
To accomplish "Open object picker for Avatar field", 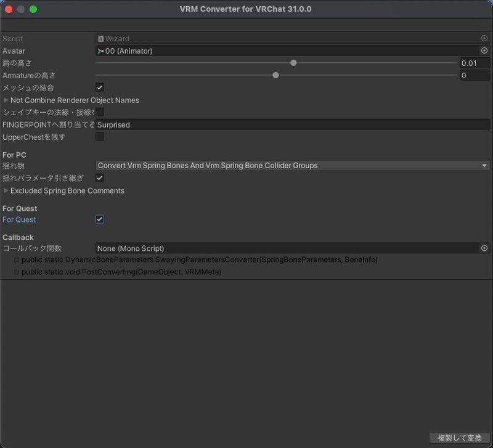I will click(x=484, y=51).
